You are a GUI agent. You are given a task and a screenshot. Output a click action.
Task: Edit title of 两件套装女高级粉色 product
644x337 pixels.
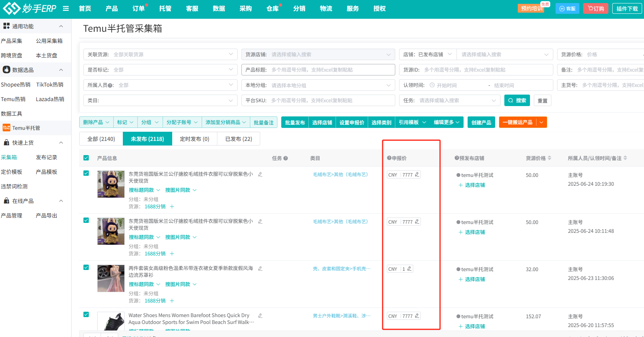coord(260,268)
